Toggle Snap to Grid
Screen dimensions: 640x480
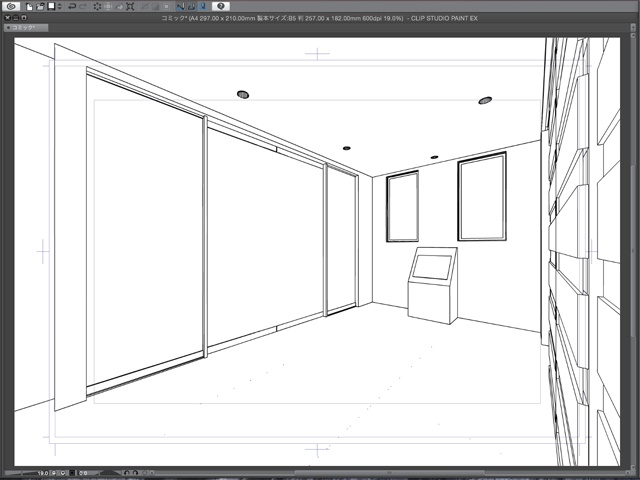coord(203,7)
